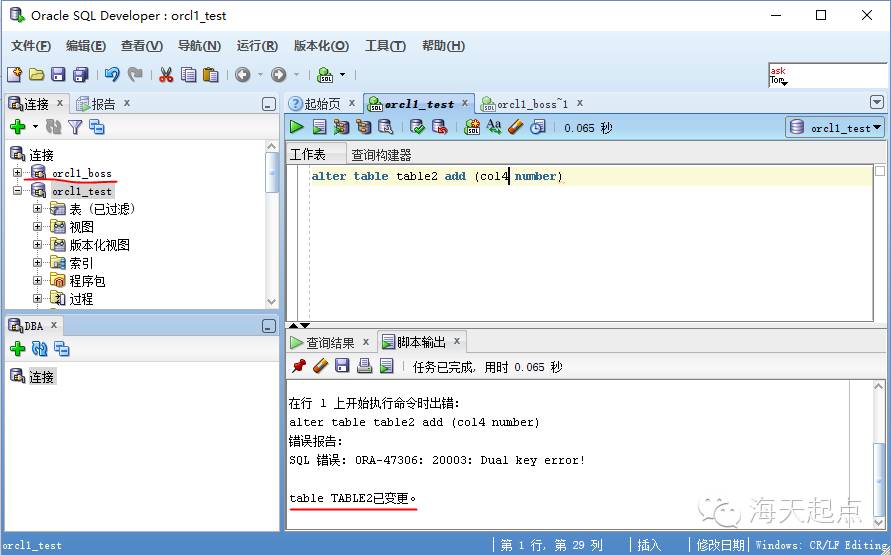Minimize the Connections panel
The width and height of the screenshot is (891, 555).
click(x=269, y=104)
